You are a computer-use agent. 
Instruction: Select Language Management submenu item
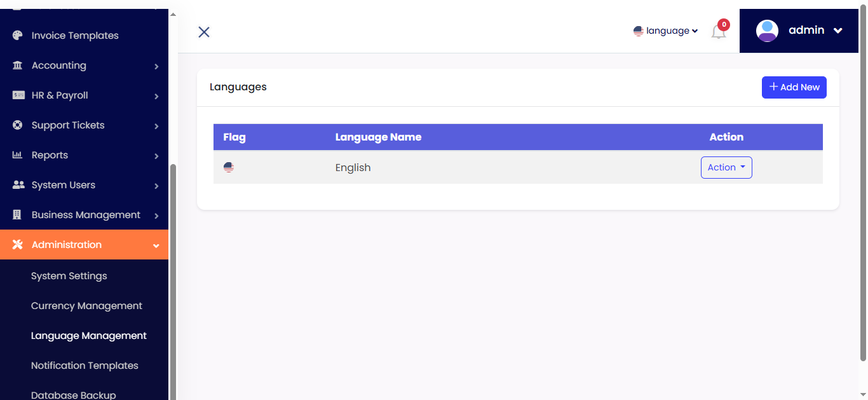(89, 336)
